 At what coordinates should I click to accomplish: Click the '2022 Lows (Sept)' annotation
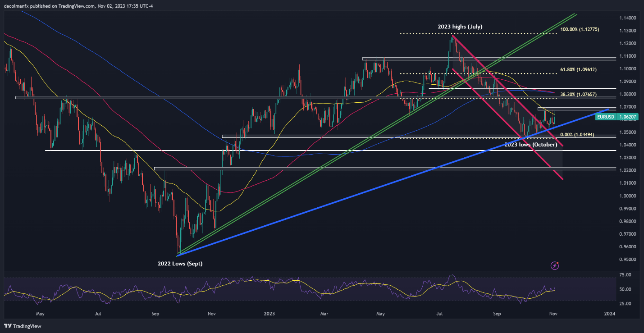(x=180, y=264)
